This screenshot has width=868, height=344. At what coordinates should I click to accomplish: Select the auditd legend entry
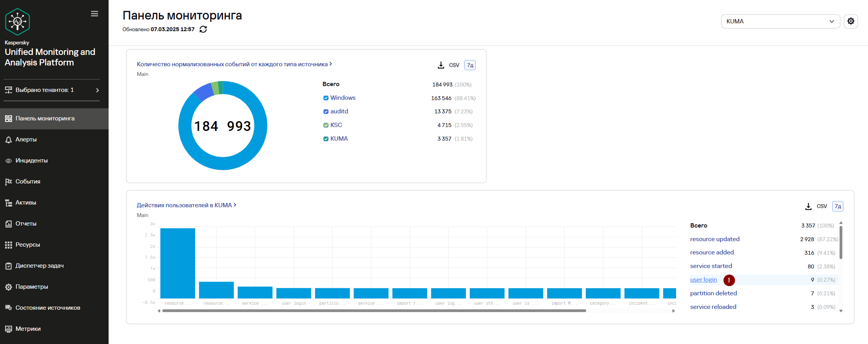click(339, 111)
